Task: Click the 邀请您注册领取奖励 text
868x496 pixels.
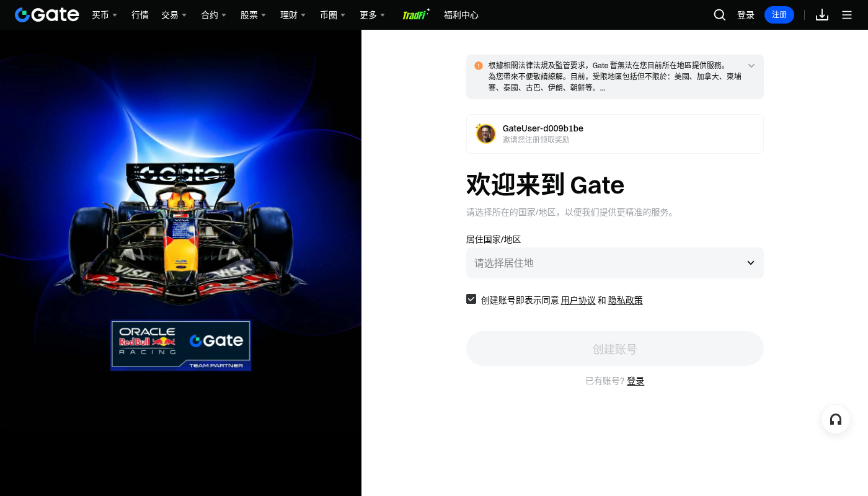Action: (536, 140)
